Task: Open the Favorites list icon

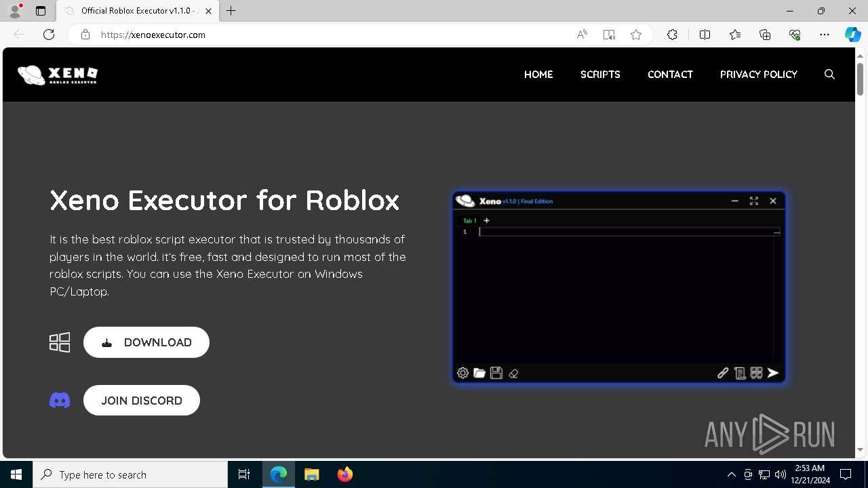Action: (735, 35)
